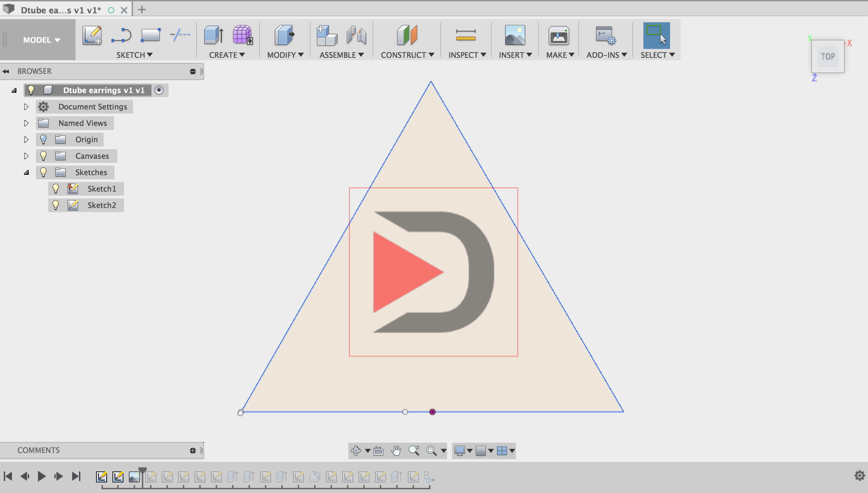The height and width of the screenshot is (493, 868).
Task: Select the Look At navigation icon
Action: coord(378,451)
